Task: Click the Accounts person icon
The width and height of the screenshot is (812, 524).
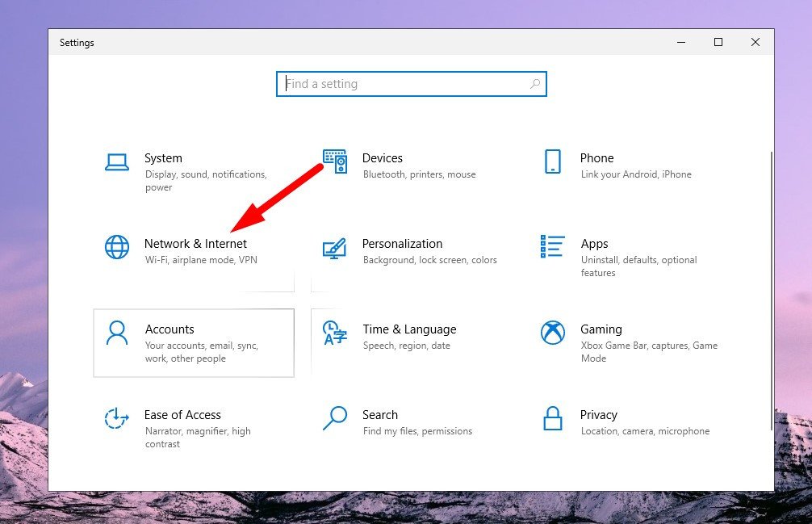Action: 117,333
